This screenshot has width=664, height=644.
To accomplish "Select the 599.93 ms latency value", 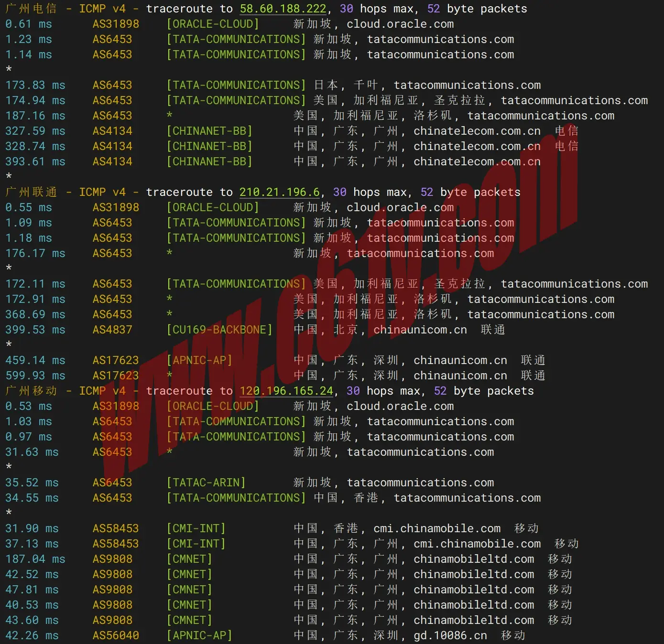I will pyautogui.click(x=35, y=376).
